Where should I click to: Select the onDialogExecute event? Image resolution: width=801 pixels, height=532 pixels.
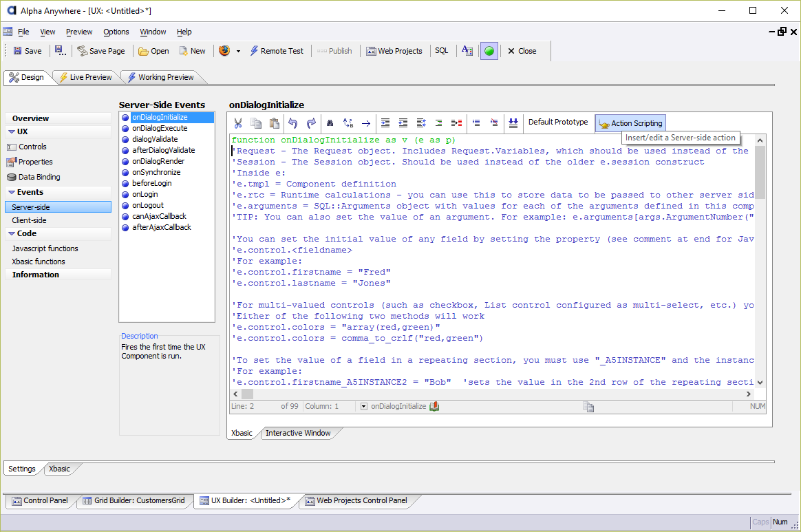point(160,128)
